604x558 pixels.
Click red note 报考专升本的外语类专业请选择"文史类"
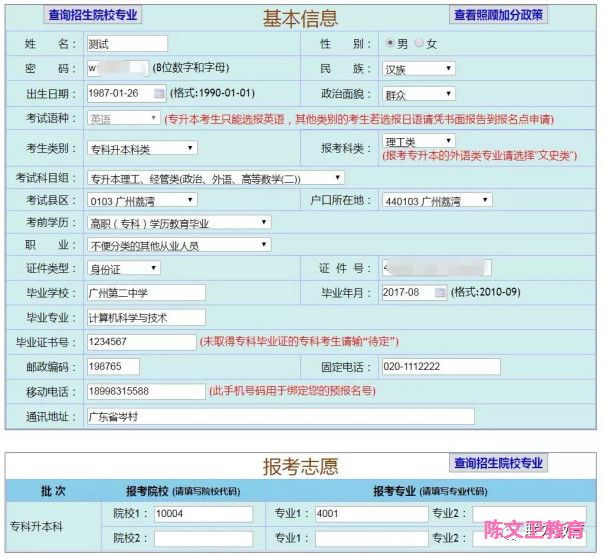pos(479,156)
